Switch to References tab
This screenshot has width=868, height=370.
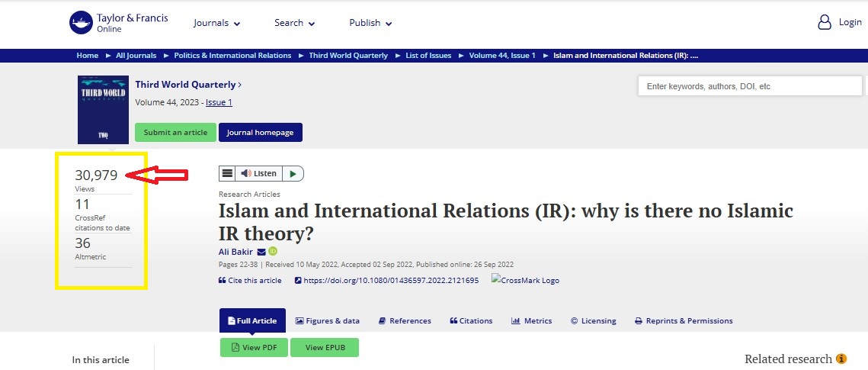click(x=405, y=320)
